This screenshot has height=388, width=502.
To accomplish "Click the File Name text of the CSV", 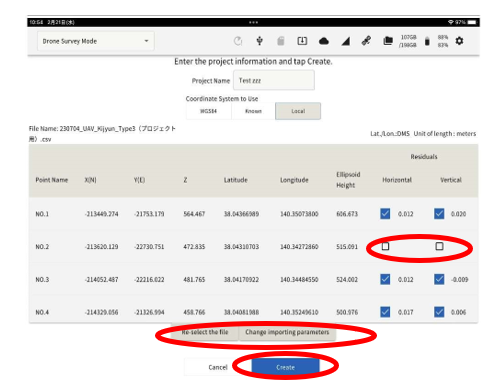I will pos(102,134).
